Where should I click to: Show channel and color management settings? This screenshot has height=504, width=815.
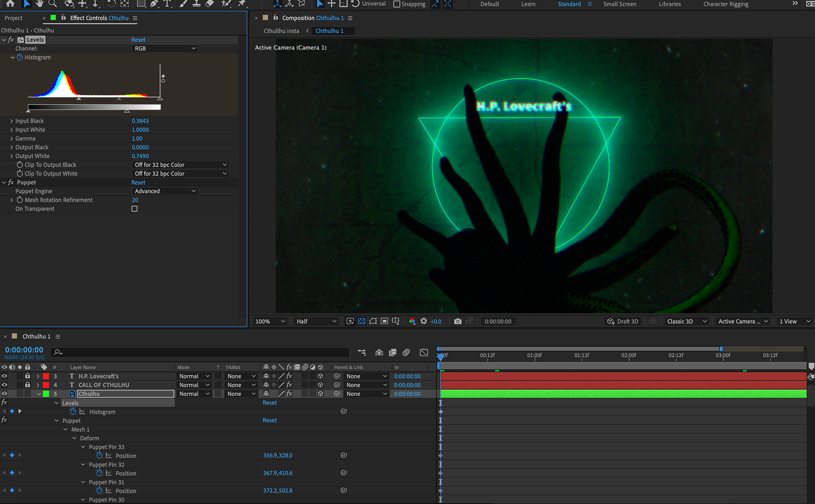pos(412,321)
